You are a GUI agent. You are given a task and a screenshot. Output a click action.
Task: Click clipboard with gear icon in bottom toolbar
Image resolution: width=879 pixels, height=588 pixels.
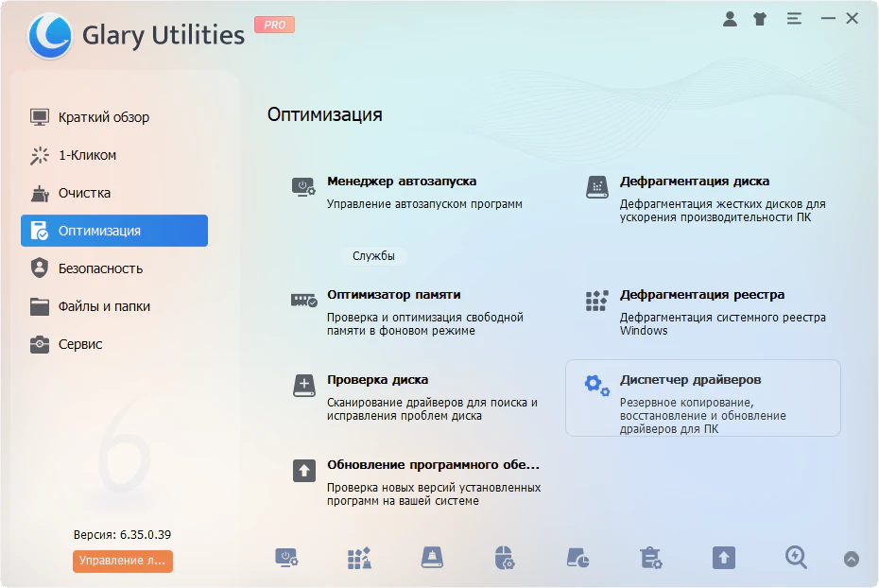coord(651,559)
